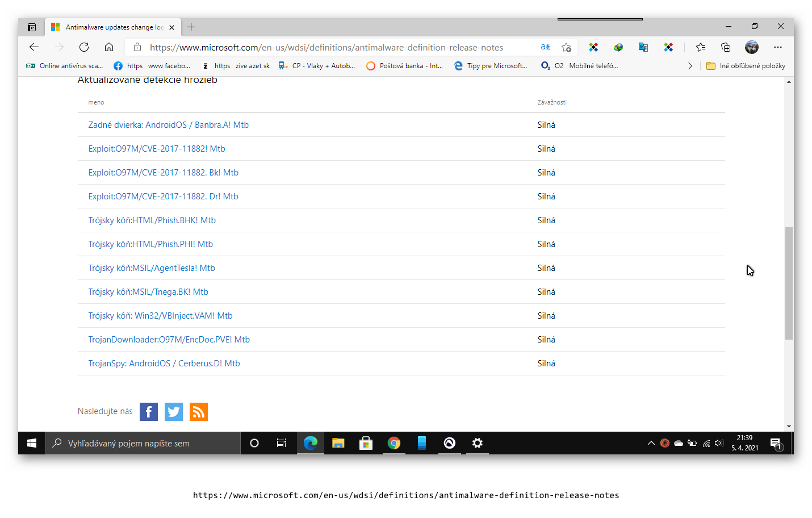Open Task View on the taskbar
Image resolution: width=812 pixels, height=518 pixels.
pyautogui.click(x=282, y=443)
